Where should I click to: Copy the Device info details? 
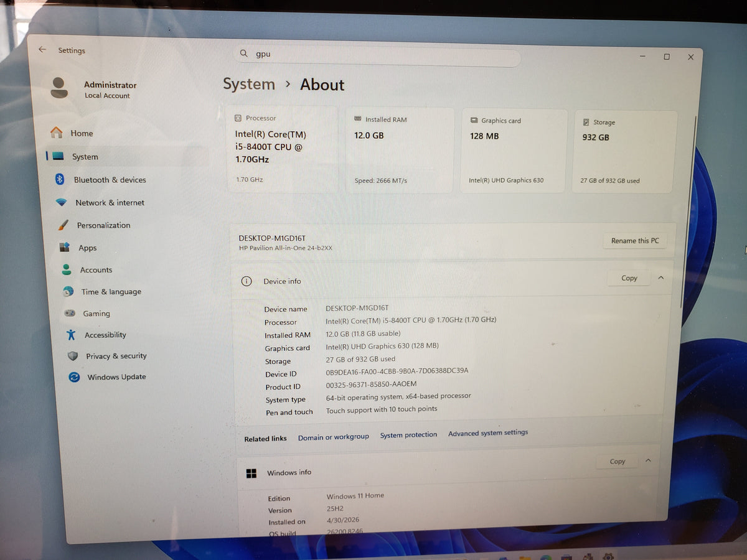coord(629,278)
